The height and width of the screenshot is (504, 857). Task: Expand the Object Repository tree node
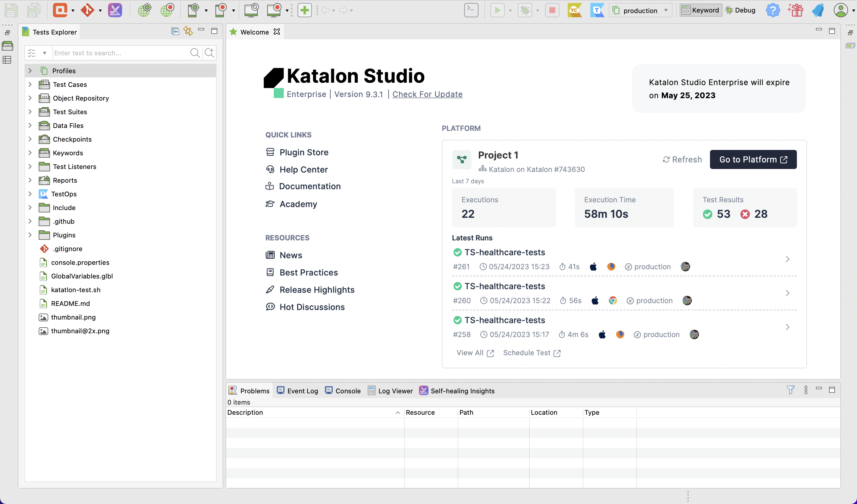click(x=30, y=98)
